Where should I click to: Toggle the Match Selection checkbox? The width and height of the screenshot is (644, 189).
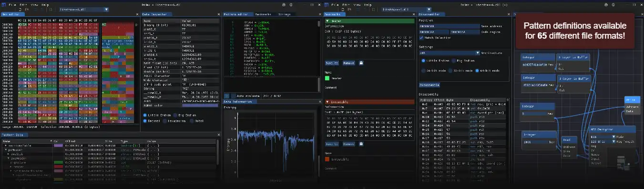tap(421, 37)
